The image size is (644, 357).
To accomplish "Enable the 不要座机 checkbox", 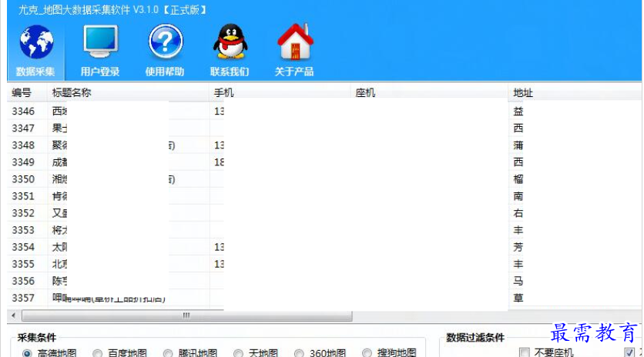I will point(525,352).
